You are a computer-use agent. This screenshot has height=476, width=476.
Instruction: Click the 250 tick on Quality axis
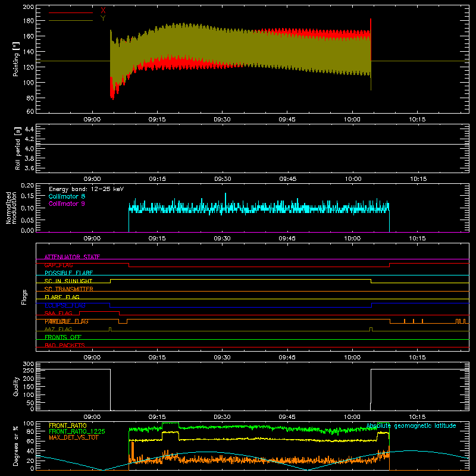point(28,370)
